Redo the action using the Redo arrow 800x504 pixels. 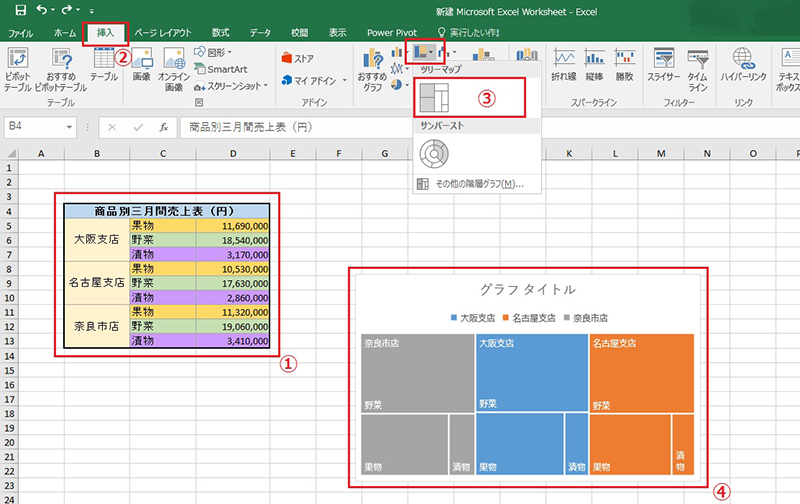coord(67,10)
